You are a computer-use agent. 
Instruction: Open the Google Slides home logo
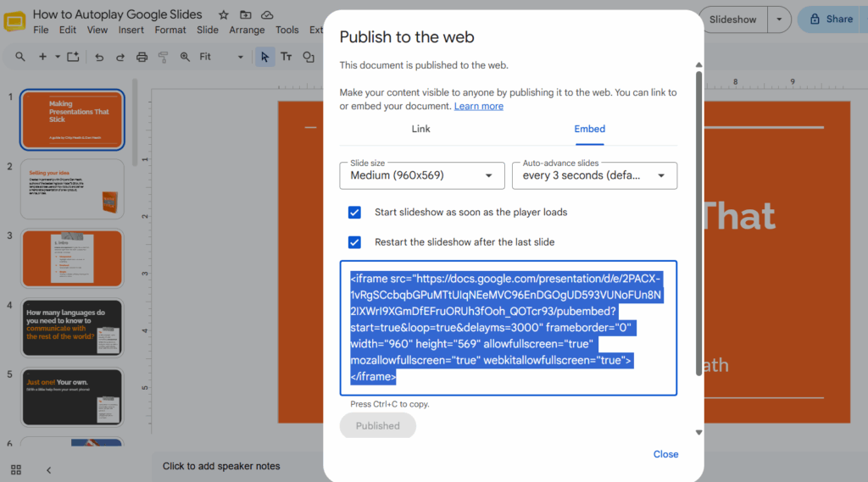click(x=14, y=21)
